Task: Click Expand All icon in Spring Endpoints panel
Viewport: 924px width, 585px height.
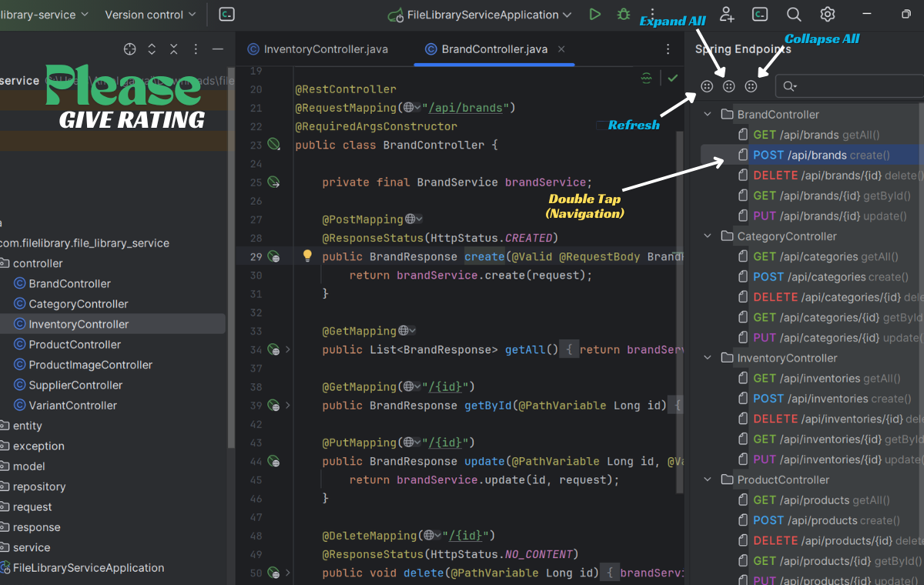Action: coord(729,86)
